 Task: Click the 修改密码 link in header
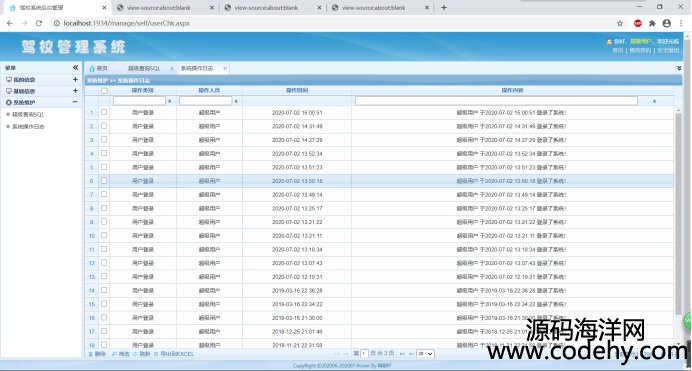click(x=640, y=50)
